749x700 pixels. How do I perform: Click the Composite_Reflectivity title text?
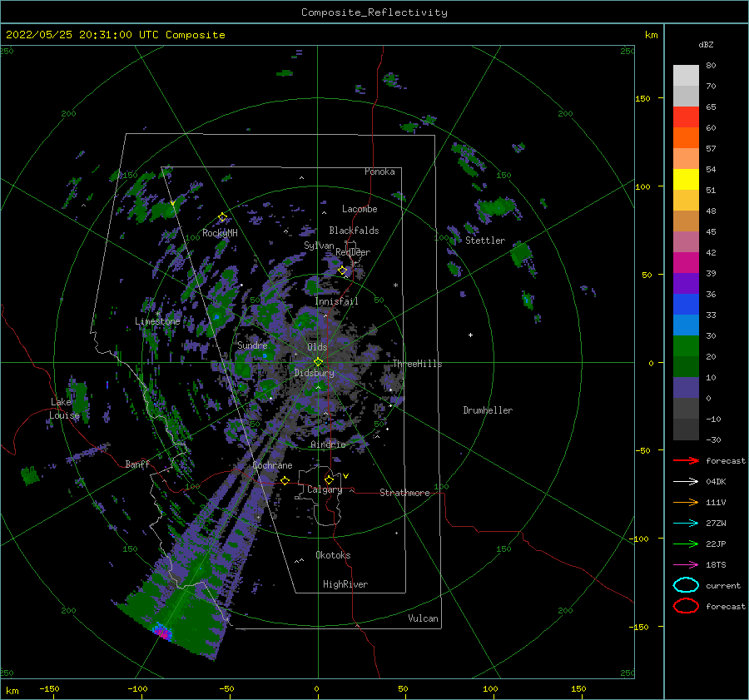pyautogui.click(x=374, y=12)
